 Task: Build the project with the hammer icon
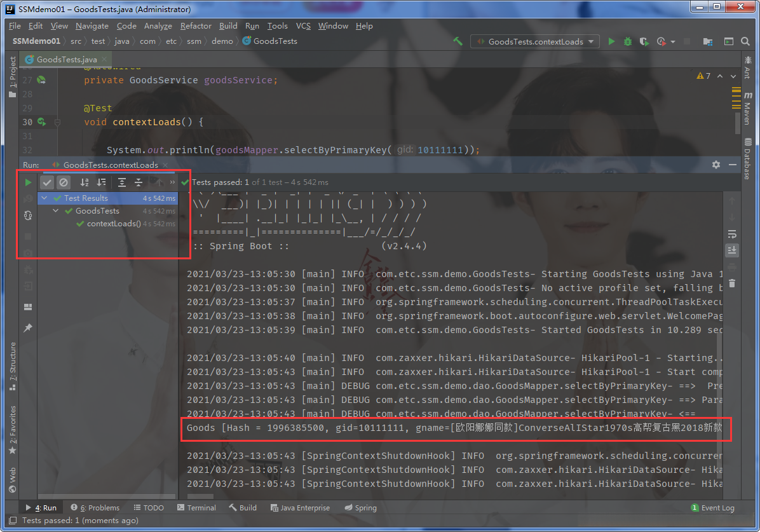(458, 41)
